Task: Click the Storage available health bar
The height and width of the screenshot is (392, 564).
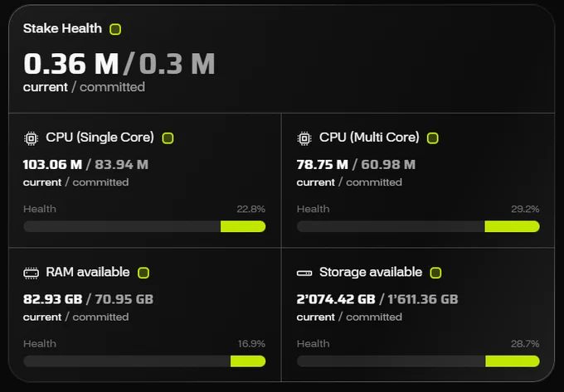Action: coord(418,361)
